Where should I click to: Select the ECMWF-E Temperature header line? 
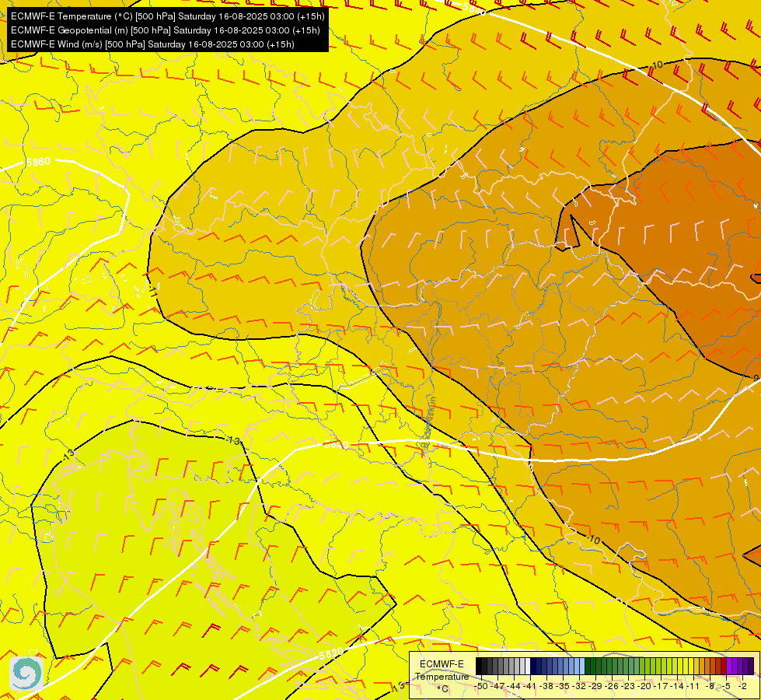coord(167,16)
